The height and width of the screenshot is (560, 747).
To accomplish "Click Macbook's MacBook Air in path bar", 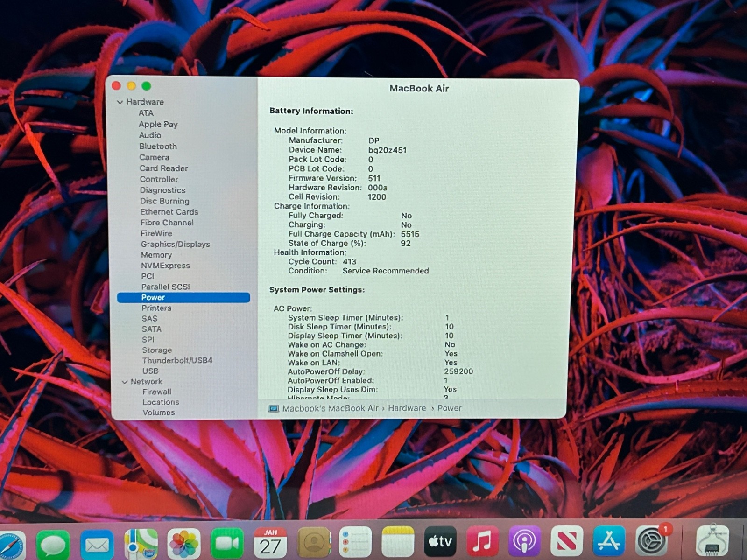I will click(x=330, y=408).
